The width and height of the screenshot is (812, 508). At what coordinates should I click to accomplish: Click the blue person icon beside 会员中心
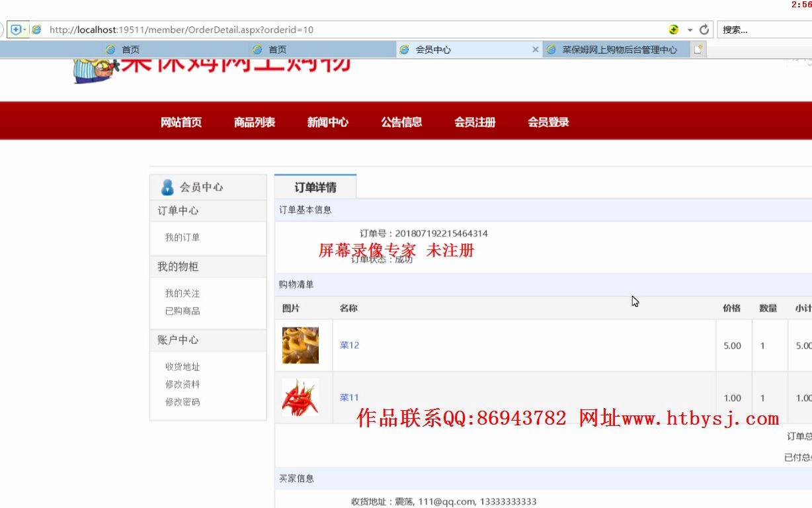[167, 187]
